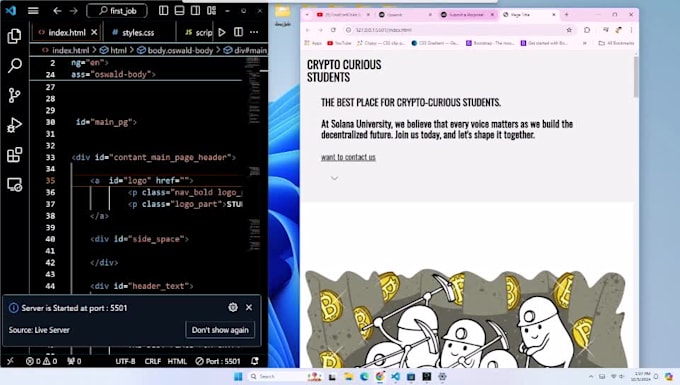
Task: Click line number 40 in the gutter
Action: 50,239
